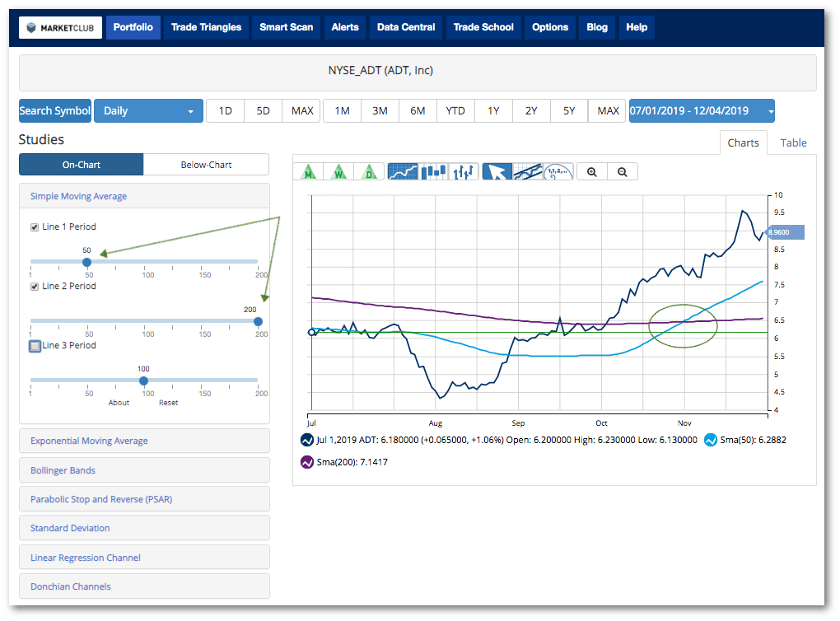Select the 5Y time range
The height and width of the screenshot is (621, 840).
coord(569,111)
